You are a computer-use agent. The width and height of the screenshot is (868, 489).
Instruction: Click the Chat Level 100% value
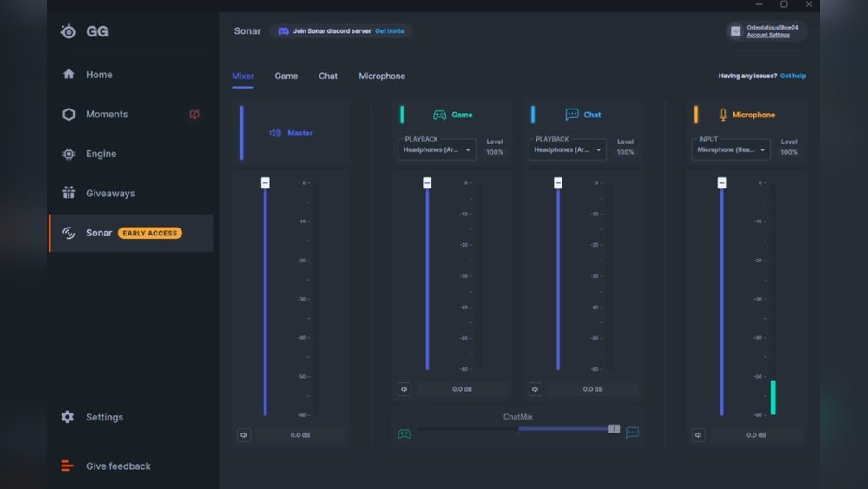626,152
